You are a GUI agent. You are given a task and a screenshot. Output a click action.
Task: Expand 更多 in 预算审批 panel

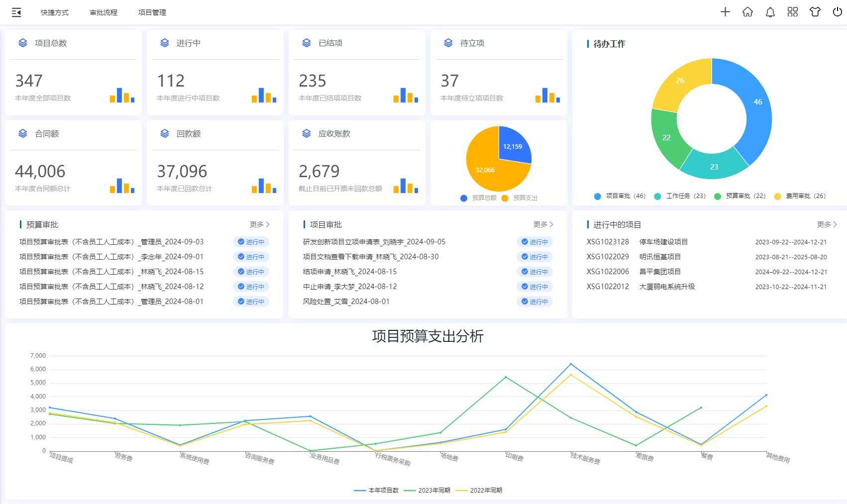259,224
